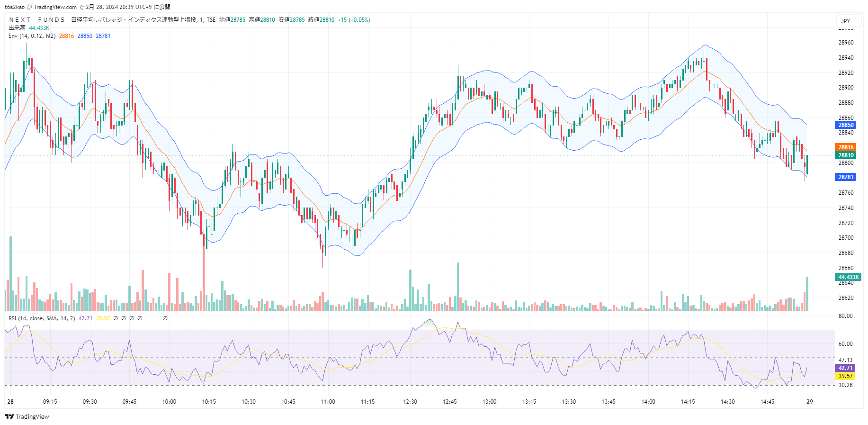Click the 11:00 mark on time axis
This screenshot has width=868, height=425.
pos(328,402)
